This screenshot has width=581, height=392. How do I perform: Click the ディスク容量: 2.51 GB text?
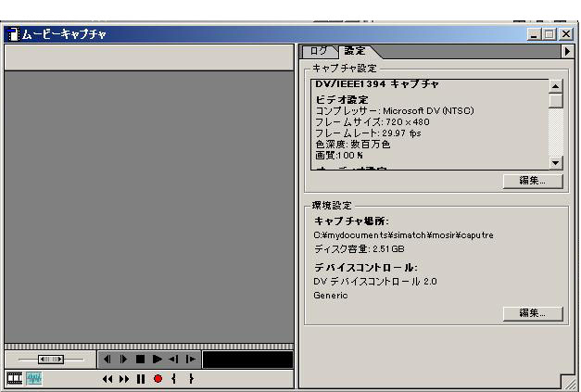pos(359,249)
